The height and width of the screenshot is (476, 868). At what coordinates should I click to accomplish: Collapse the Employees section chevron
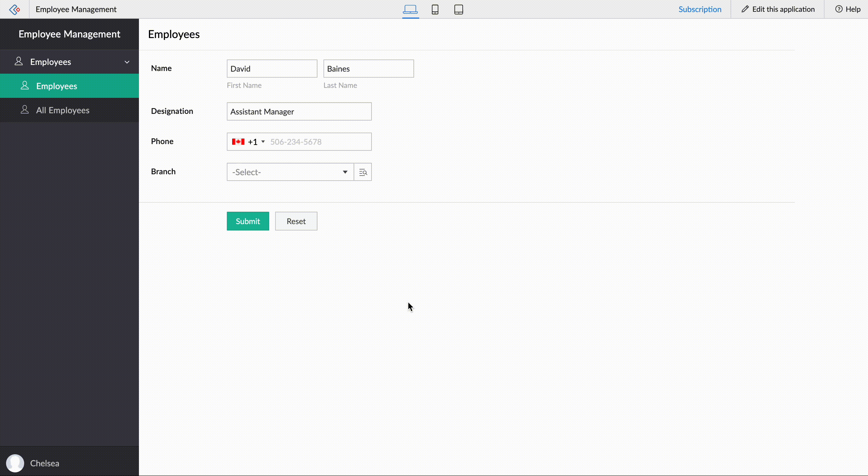(127, 62)
